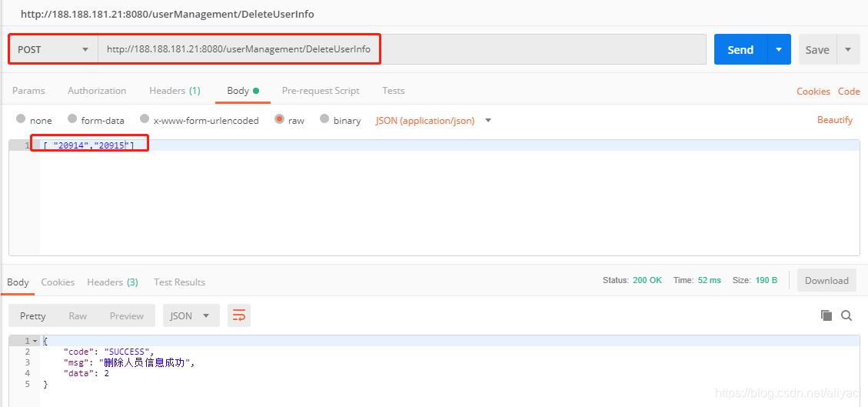
Task: Open the request Body tab
Action: pos(243,91)
